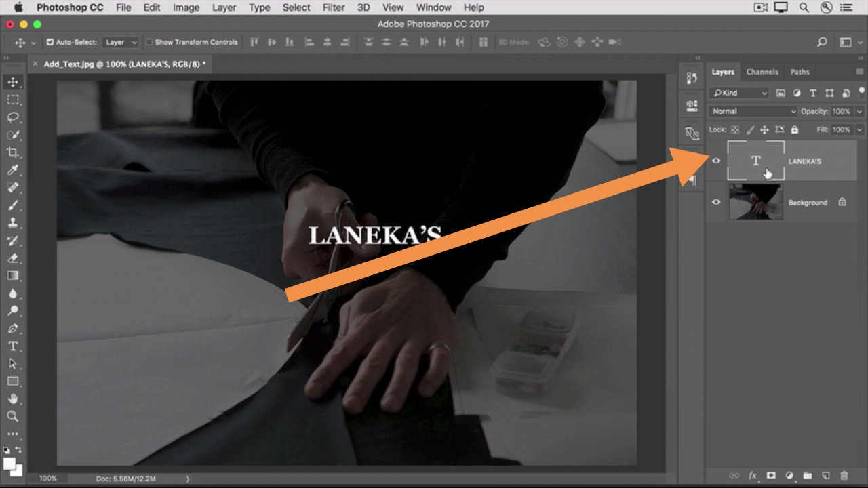This screenshot has width=868, height=488.
Task: Expand the layer Opacity dropdown arrow
Action: click(860, 111)
